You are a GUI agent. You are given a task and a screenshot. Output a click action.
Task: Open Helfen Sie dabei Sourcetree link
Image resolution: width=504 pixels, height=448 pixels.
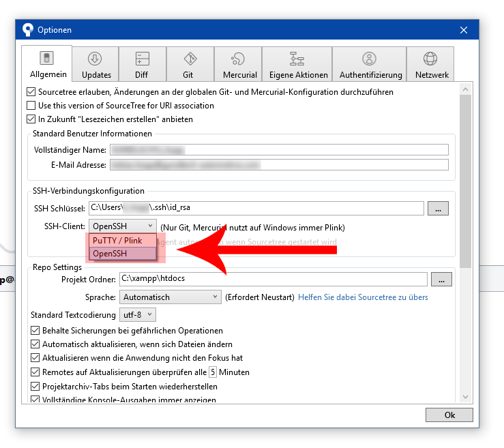coord(363,297)
